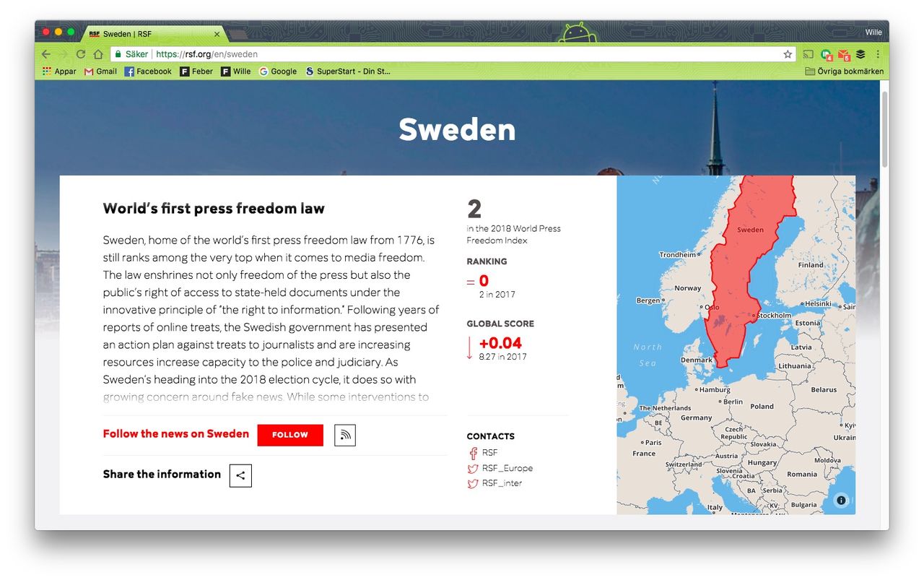This screenshot has height=580, width=924.
Task: Click the Helsinki label on the map
Action: point(818,303)
